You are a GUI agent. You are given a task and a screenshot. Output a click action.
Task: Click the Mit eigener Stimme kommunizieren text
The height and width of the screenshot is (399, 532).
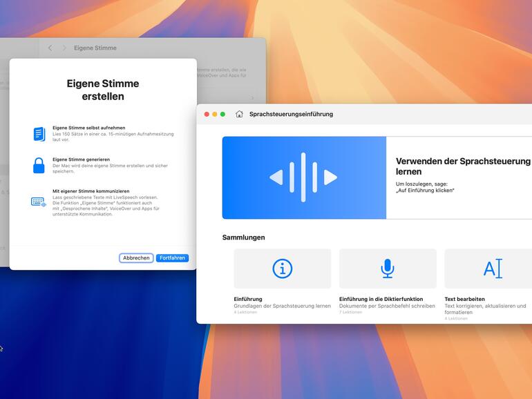point(91,191)
